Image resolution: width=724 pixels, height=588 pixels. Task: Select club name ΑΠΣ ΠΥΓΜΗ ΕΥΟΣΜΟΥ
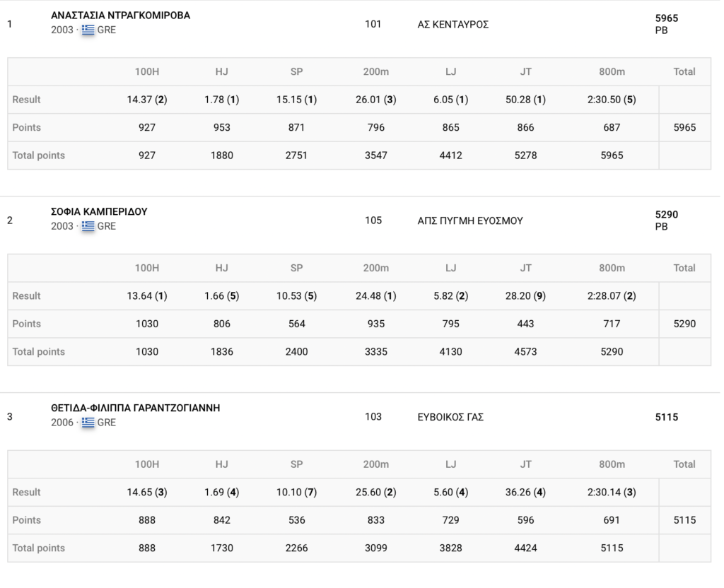(470, 220)
